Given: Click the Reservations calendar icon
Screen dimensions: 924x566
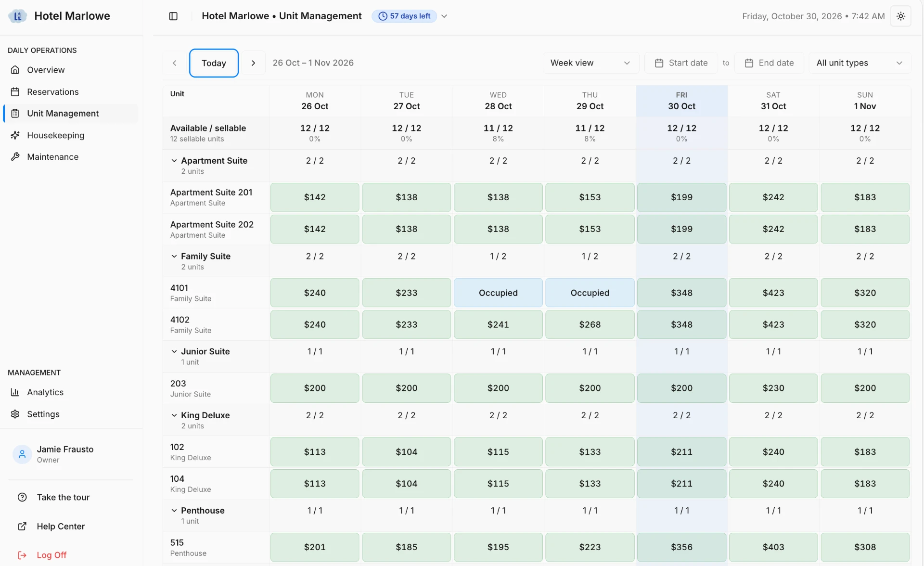Looking at the screenshot, I should 15,91.
